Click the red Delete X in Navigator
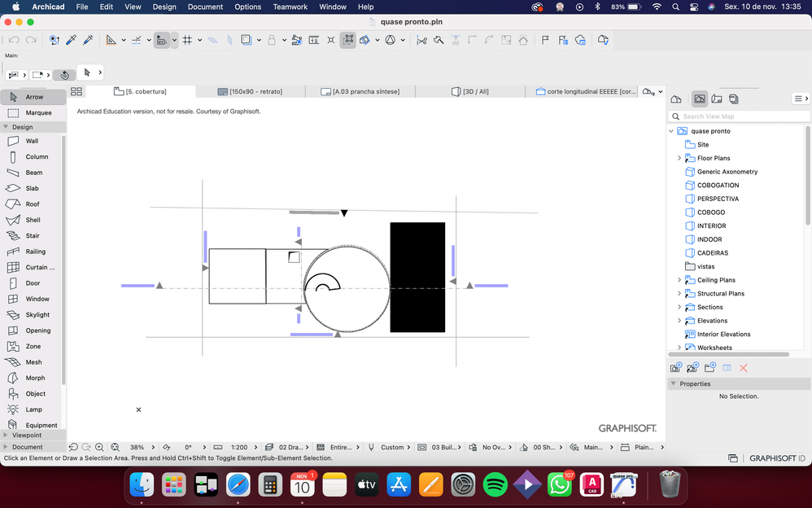The height and width of the screenshot is (508, 812). (744, 368)
